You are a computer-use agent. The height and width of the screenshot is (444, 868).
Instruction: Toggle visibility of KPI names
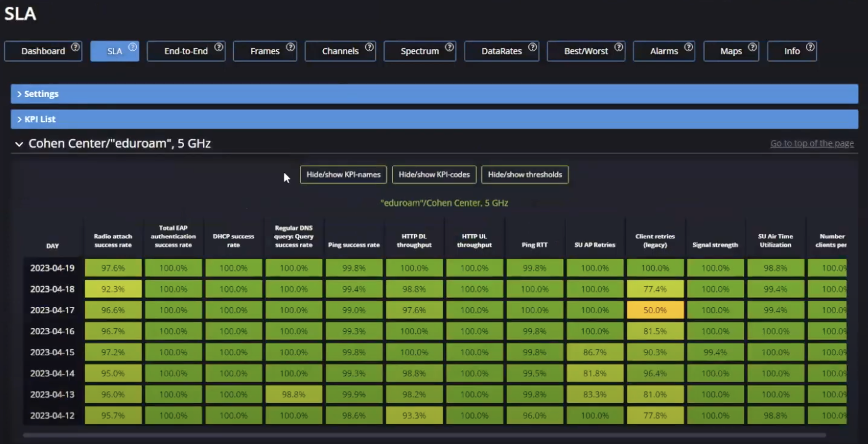coord(343,175)
